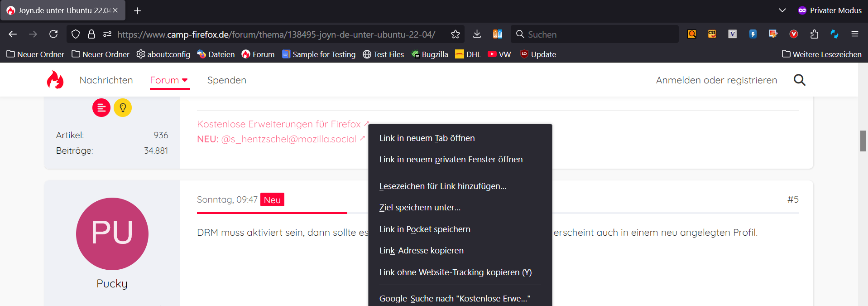
Task: Open the Dateien bookmark
Action: point(216,54)
